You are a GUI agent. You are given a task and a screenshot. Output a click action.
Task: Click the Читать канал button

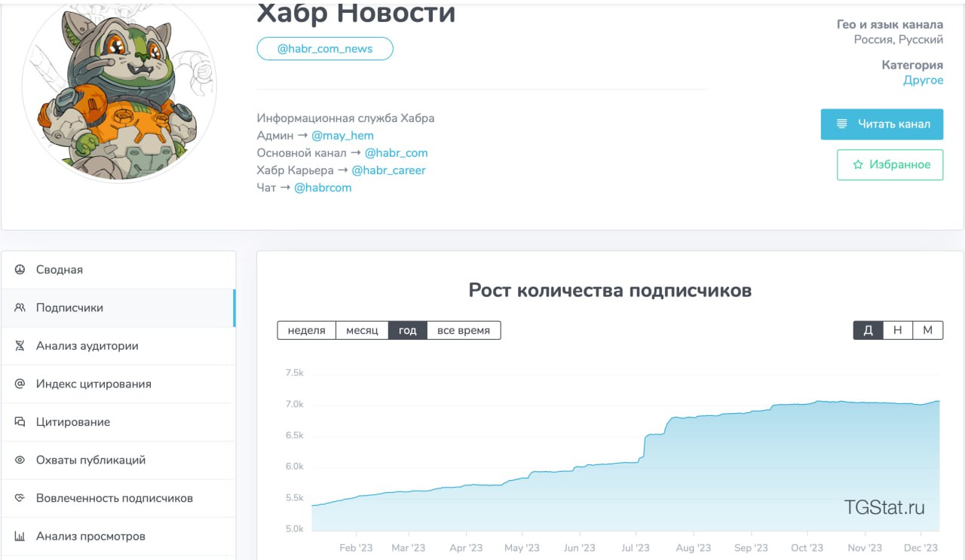click(x=882, y=124)
